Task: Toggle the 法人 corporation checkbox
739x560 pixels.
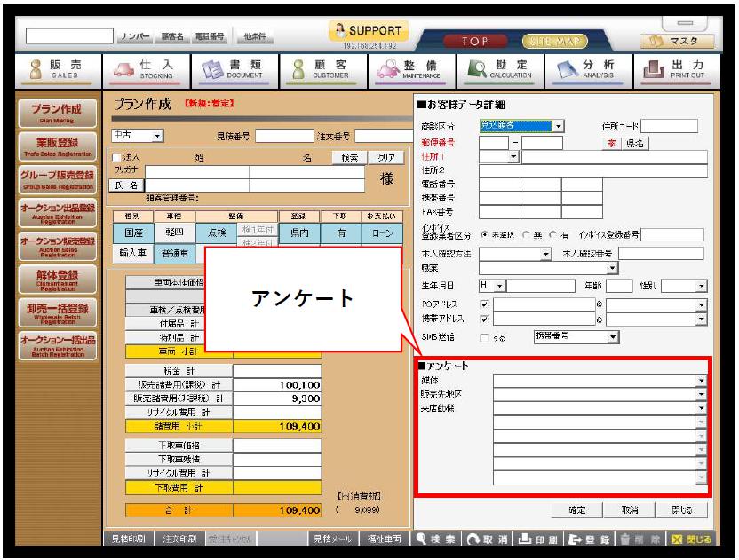Action: pyautogui.click(x=116, y=157)
